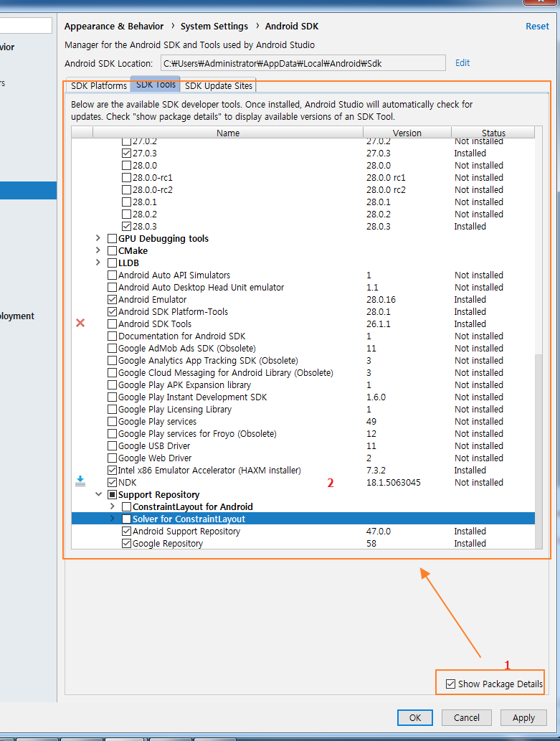
Task: Check the GPU Debugging tools checkbox
Action: (x=112, y=239)
